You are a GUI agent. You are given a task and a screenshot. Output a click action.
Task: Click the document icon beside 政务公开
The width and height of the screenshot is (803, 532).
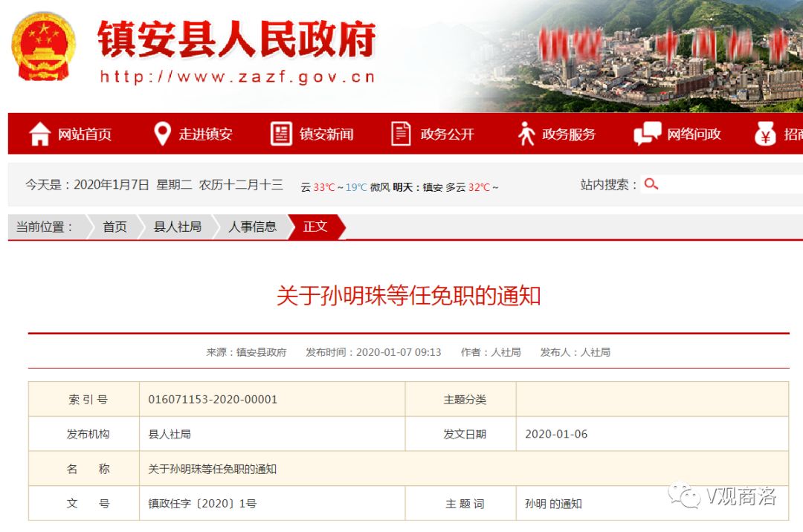401,134
